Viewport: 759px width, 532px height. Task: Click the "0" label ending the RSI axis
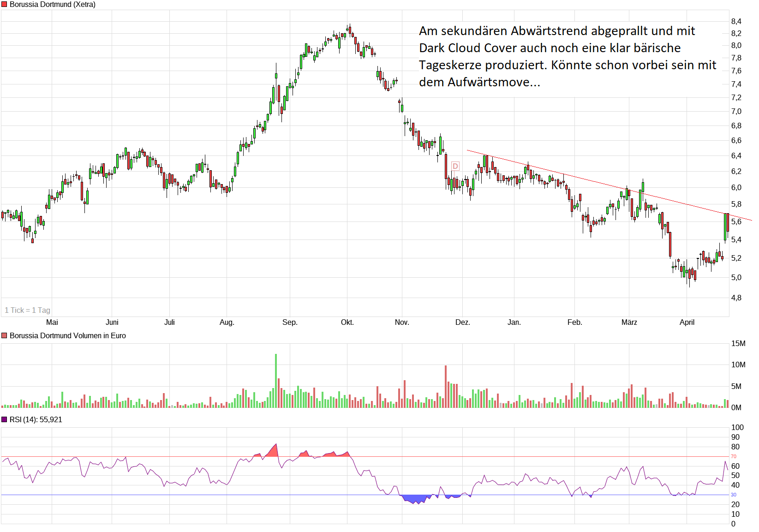(x=734, y=524)
